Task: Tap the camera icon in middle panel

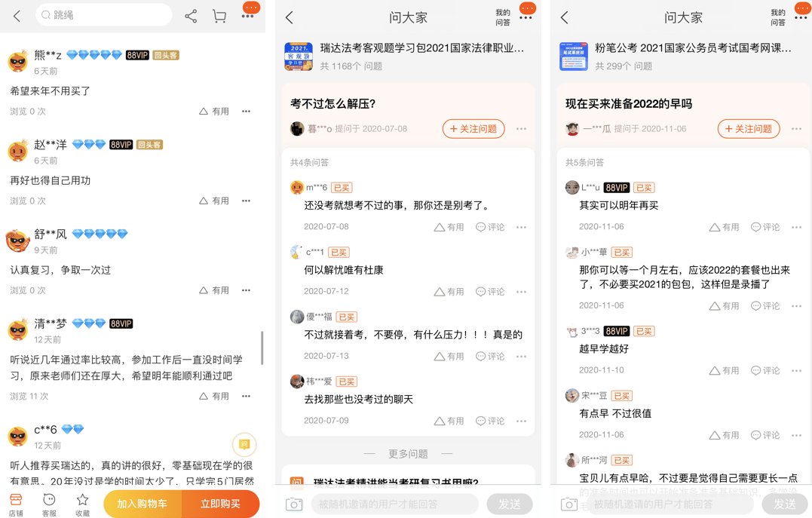Action: pos(294,504)
